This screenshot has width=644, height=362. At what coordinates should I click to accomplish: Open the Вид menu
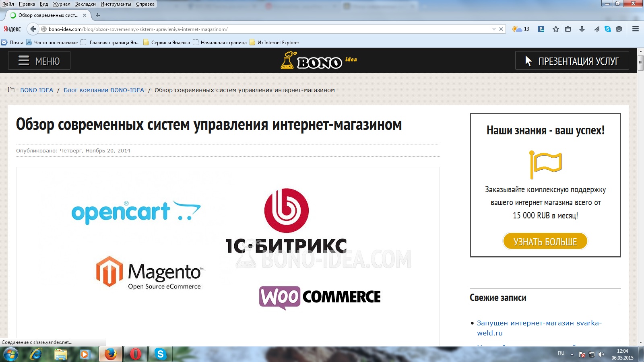pos(44,4)
